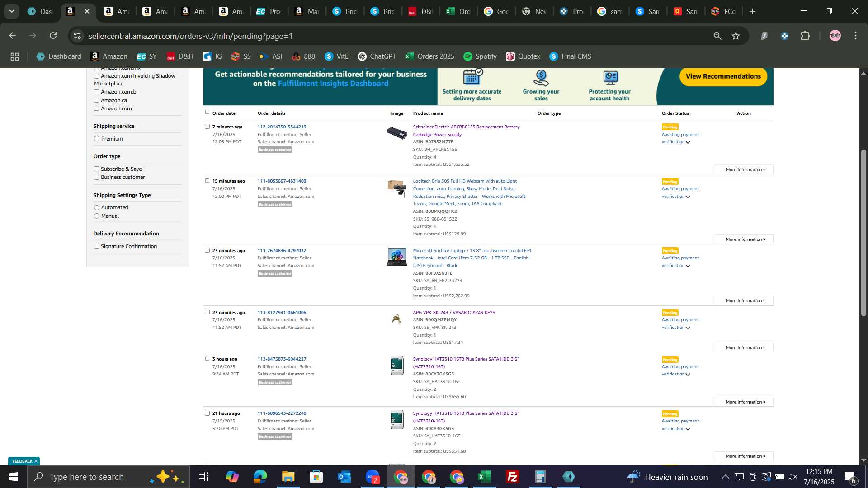
Task: Check the Signature Confirmation filter
Action: 96,246
